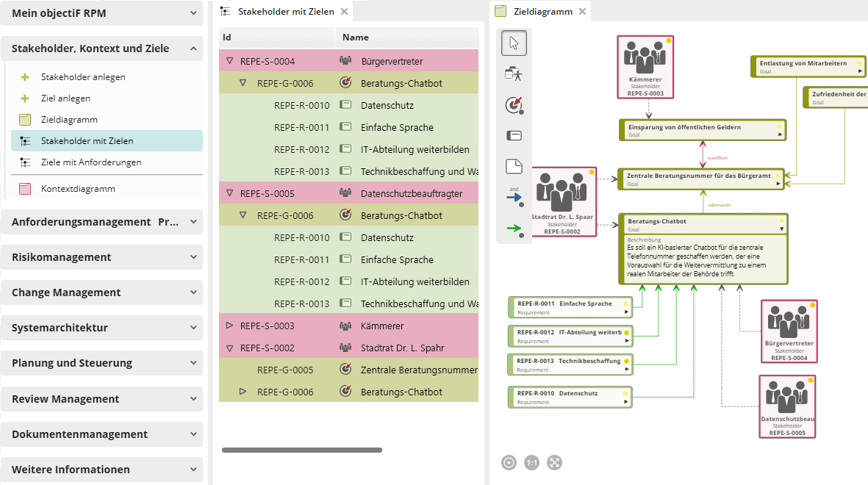Collapse Stakeholder, Kontext und Ziele section
The image size is (868, 485).
click(193, 48)
